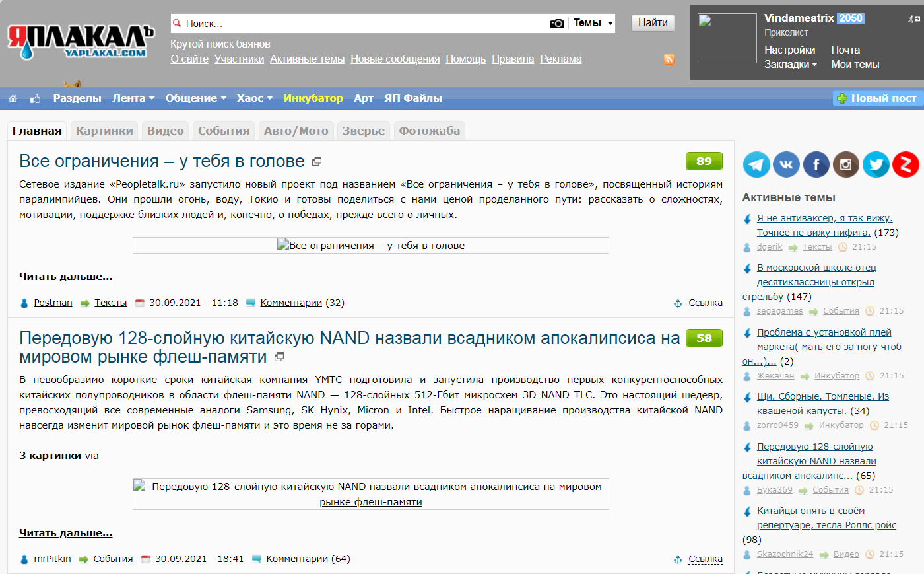Jump to last message of cabbage soup topic

(747, 398)
